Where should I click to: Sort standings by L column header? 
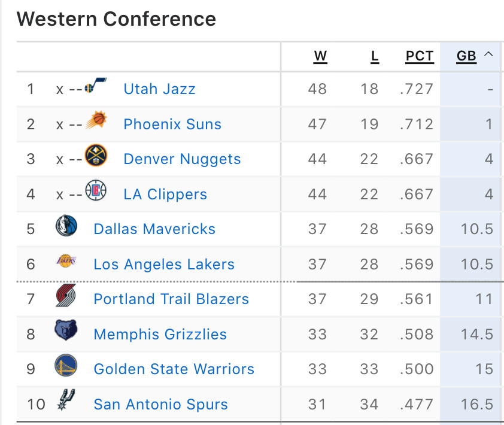coord(375,56)
